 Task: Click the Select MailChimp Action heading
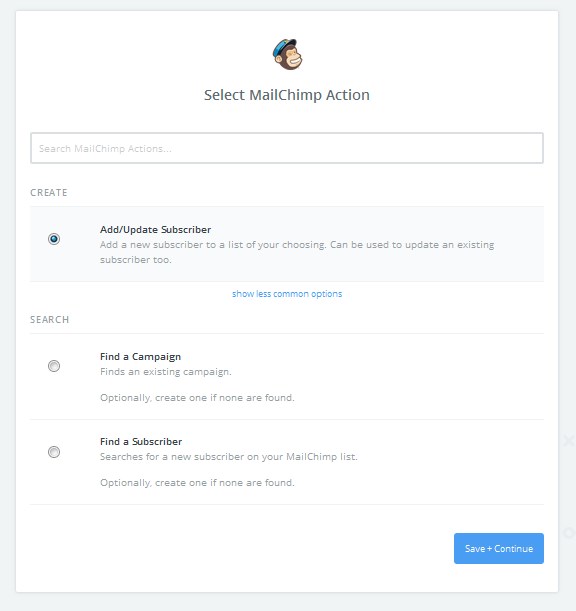coord(287,95)
